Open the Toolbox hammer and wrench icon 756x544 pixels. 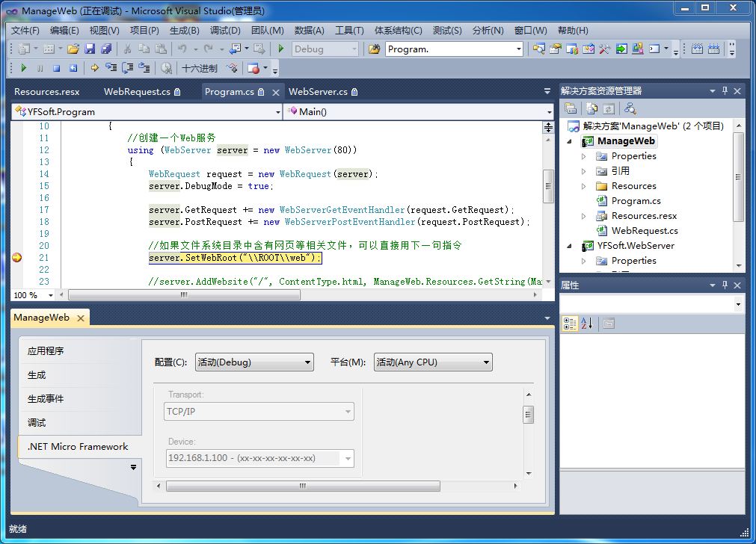click(605, 49)
